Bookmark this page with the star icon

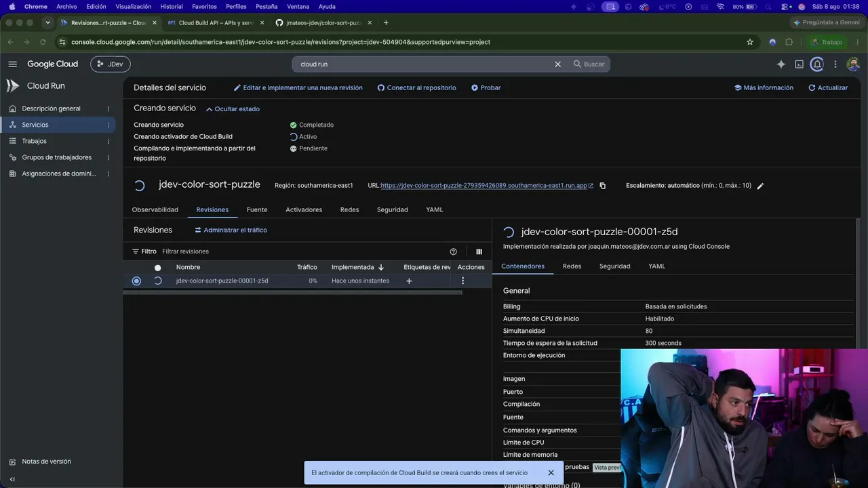[x=750, y=42]
